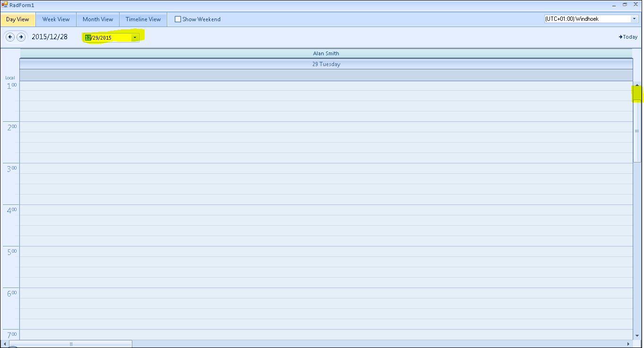644x348 pixels.
Task: Open the Month View tab
Action: coord(98,19)
